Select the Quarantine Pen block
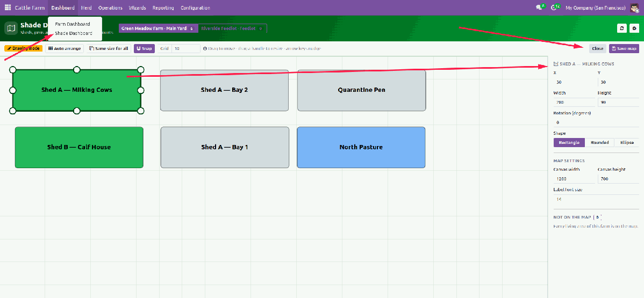Viewport: 644px width, 298px height. click(x=361, y=90)
